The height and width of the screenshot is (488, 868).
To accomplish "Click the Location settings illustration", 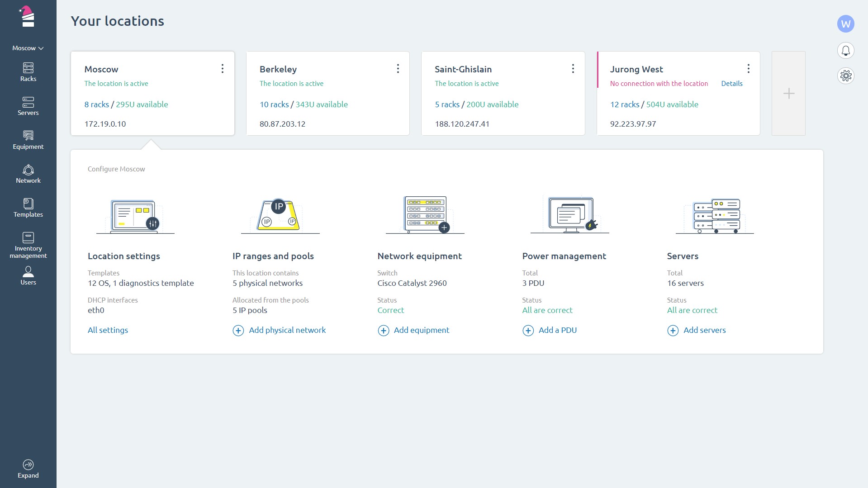I will click(x=135, y=216).
